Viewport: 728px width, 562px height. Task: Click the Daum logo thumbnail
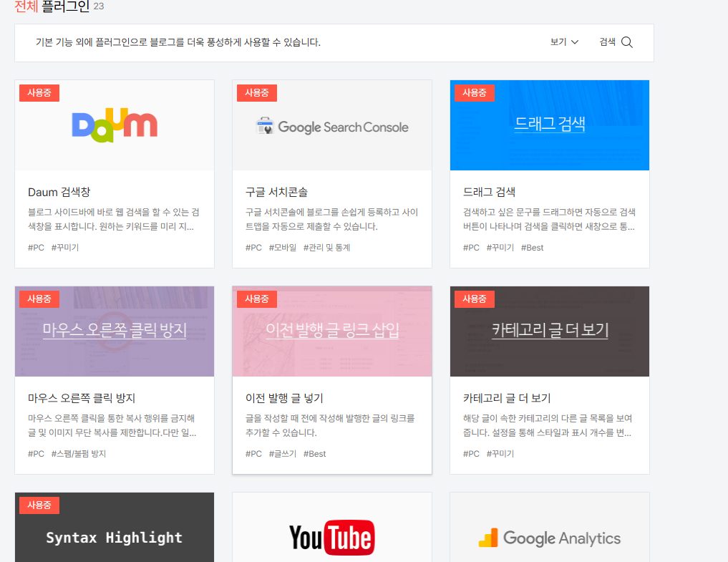pos(115,125)
